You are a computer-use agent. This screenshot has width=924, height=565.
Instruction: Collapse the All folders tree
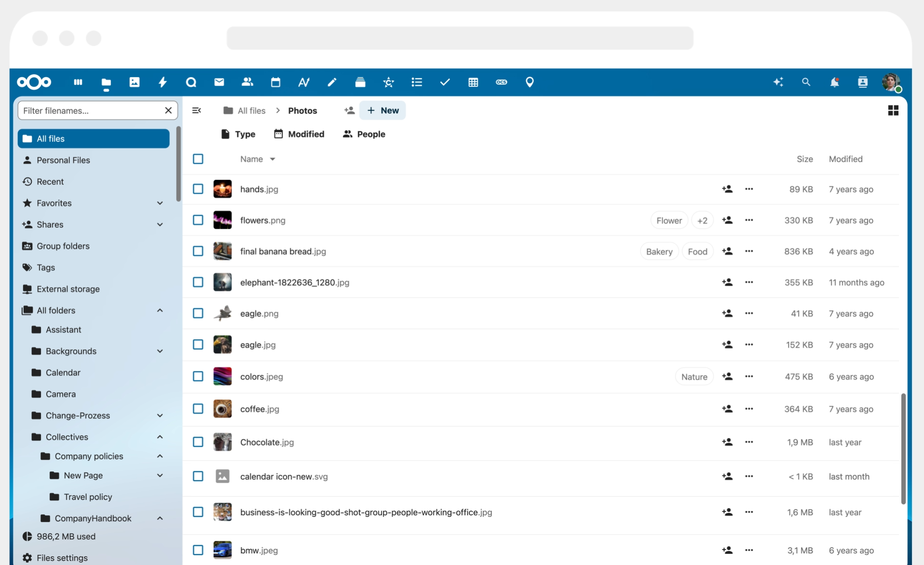point(160,310)
